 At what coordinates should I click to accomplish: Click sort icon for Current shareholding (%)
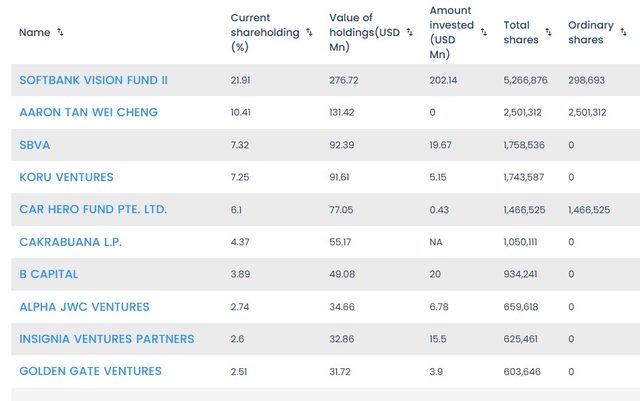click(309, 32)
